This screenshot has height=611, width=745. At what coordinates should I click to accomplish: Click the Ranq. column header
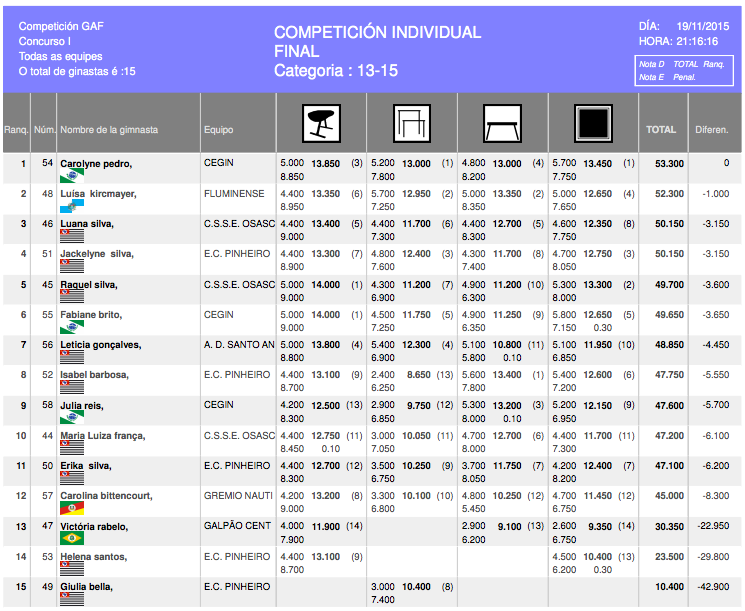pos(16,130)
